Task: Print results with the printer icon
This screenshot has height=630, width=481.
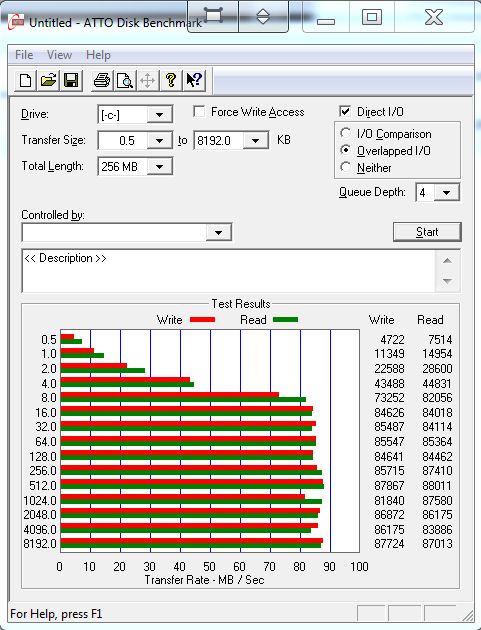Action: click(x=102, y=80)
